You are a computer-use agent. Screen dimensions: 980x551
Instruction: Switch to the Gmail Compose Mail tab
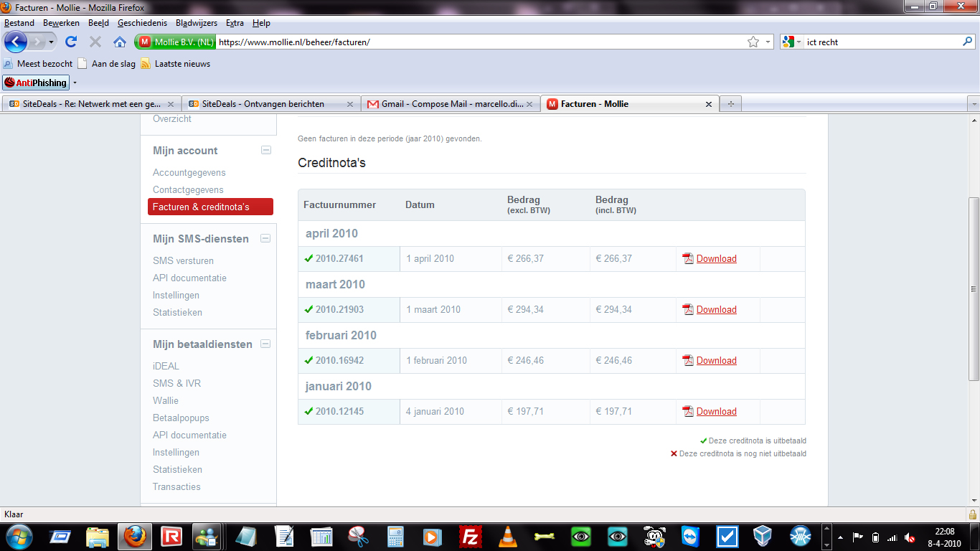tap(451, 104)
